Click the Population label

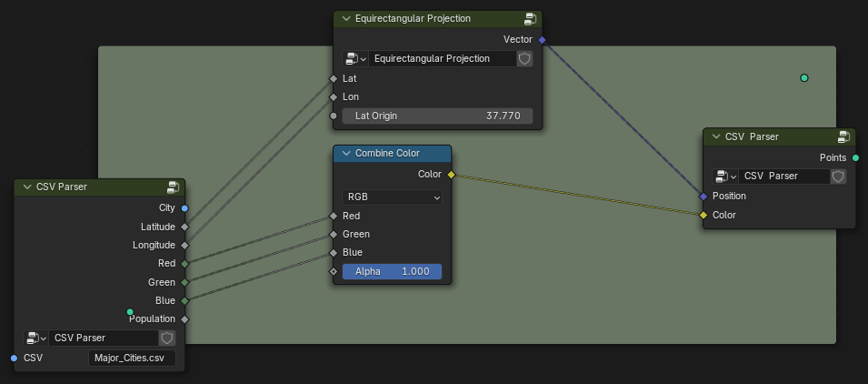pyautogui.click(x=152, y=319)
